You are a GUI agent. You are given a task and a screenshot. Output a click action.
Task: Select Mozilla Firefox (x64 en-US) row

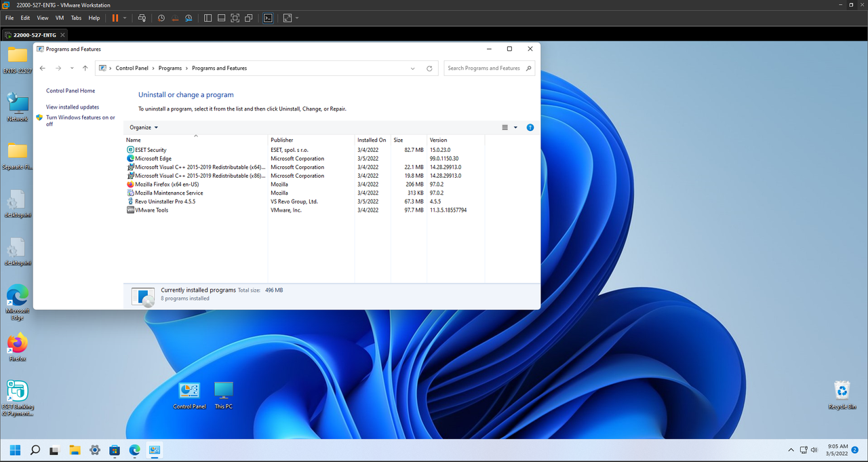point(304,185)
